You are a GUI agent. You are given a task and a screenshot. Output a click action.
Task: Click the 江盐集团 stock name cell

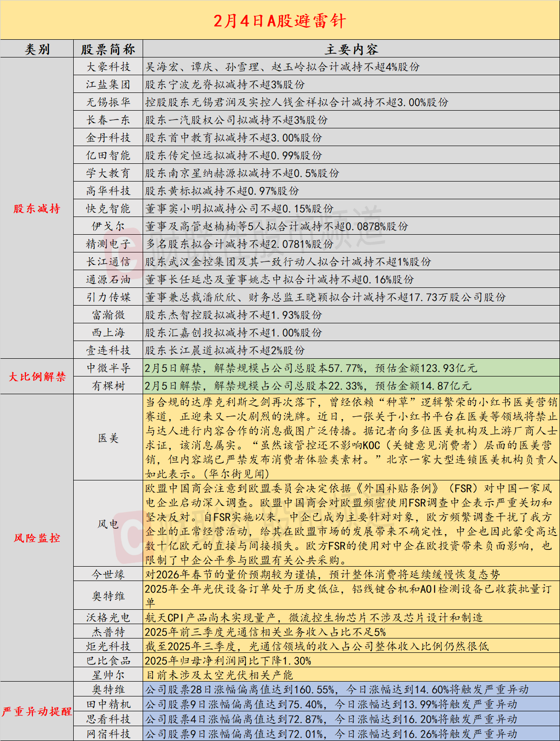108,85
